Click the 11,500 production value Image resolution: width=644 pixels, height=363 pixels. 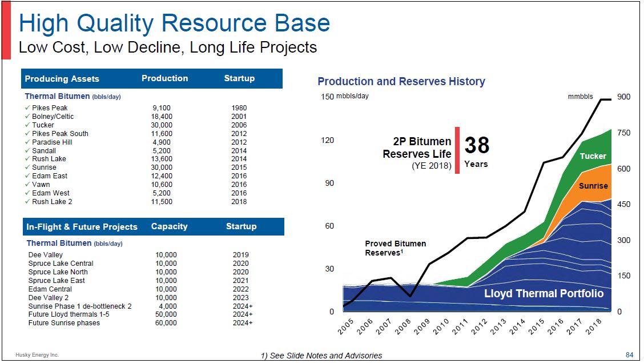pyautogui.click(x=162, y=202)
